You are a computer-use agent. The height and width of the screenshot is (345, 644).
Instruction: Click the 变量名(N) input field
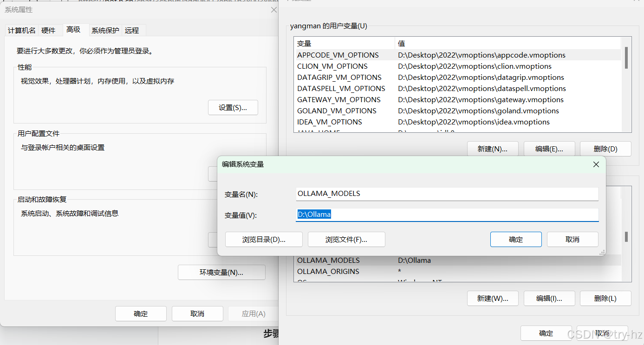(x=447, y=194)
